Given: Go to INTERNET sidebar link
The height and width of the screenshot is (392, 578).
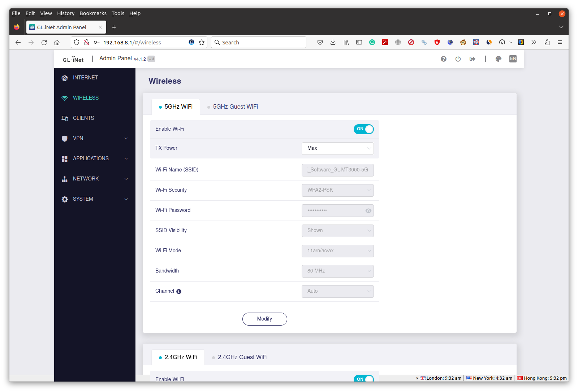Looking at the screenshot, I should [85, 78].
